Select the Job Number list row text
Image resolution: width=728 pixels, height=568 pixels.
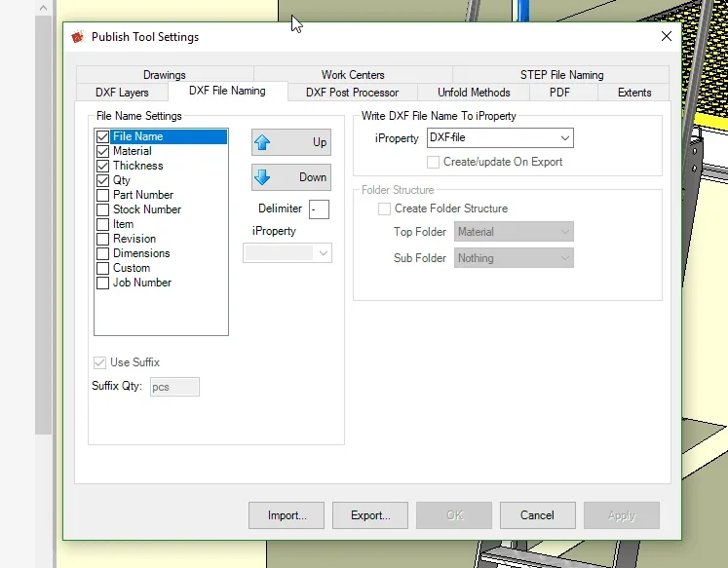(x=142, y=283)
